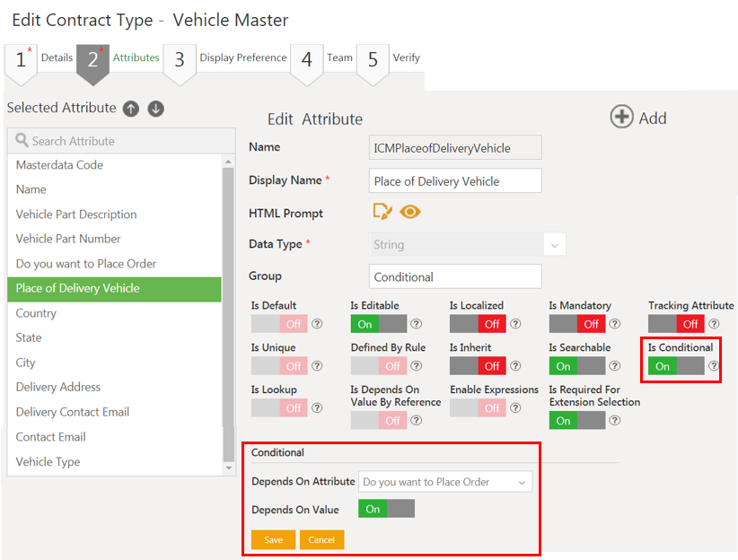Viewport: 738px width, 560px height.
Task: Click help icon beside Tracking Attribute toggle
Action: click(x=714, y=324)
